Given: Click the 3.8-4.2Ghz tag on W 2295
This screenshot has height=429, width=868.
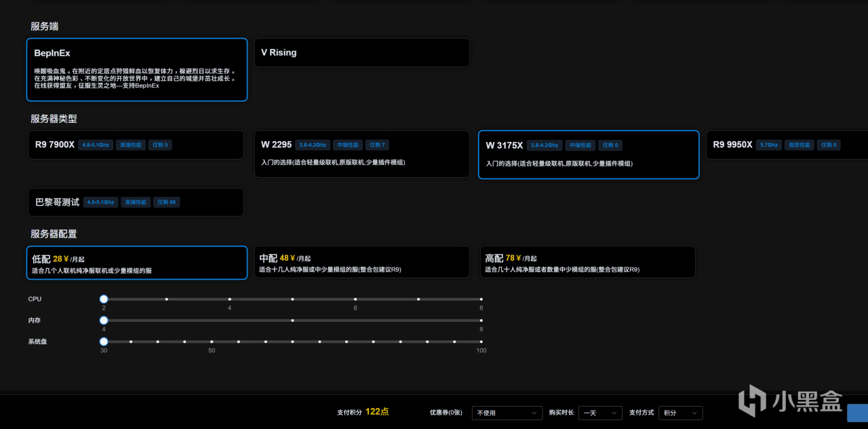Looking at the screenshot, I should (313, 145).
